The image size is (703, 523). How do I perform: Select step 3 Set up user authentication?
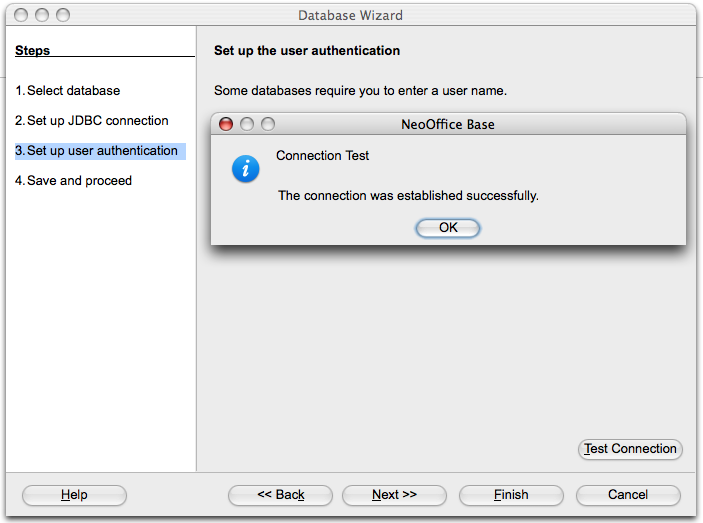97,151
